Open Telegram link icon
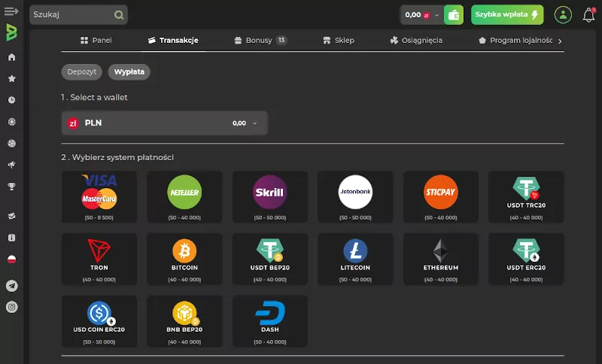This screenshot has width=602, height=364. coord(11,286)
